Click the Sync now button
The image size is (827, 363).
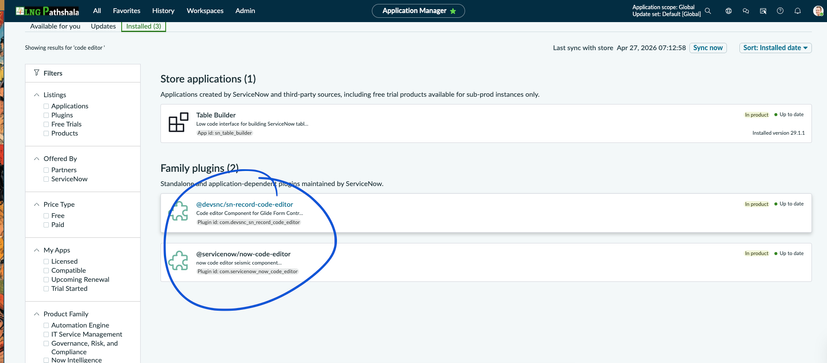pos(708,47)
